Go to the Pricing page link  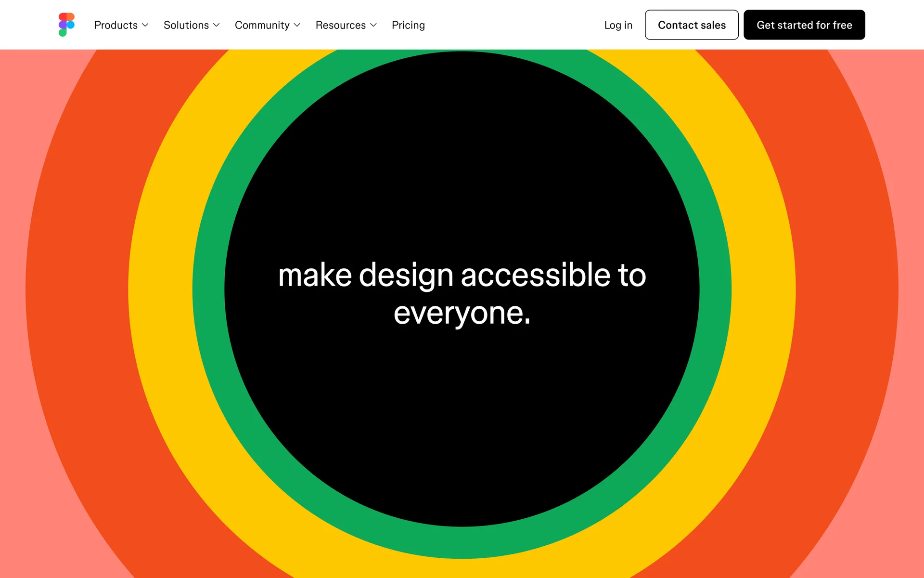pyautogui.click(x=408, y=25)
